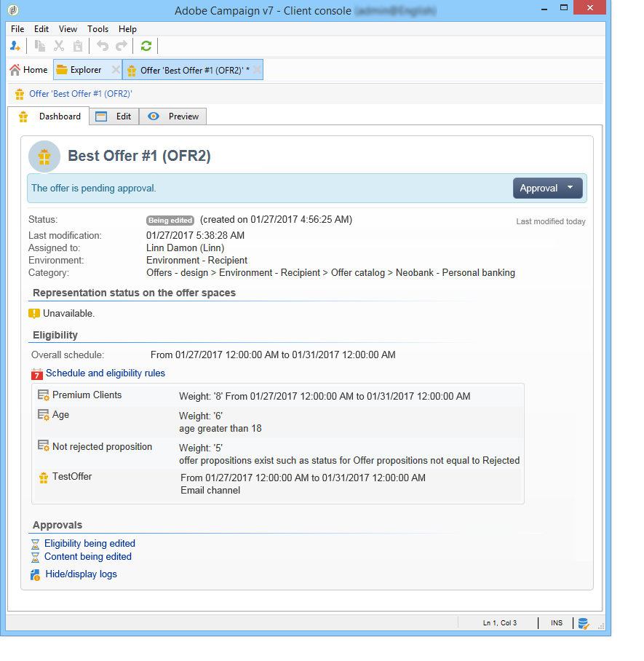Click the gift icon in the breadcrumb bar
Viewport: 644px width, 661px height.
click(x=20, y=94)
